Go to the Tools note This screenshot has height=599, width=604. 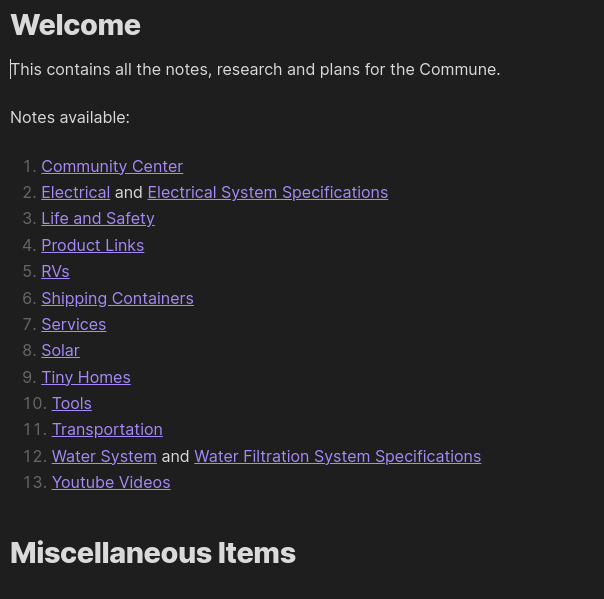point(71,403)
